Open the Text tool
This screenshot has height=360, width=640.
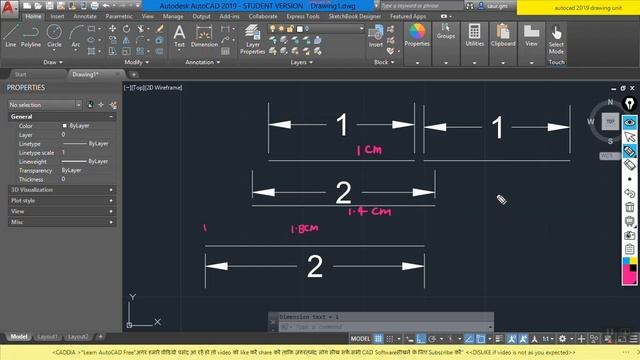coord(179,36)
